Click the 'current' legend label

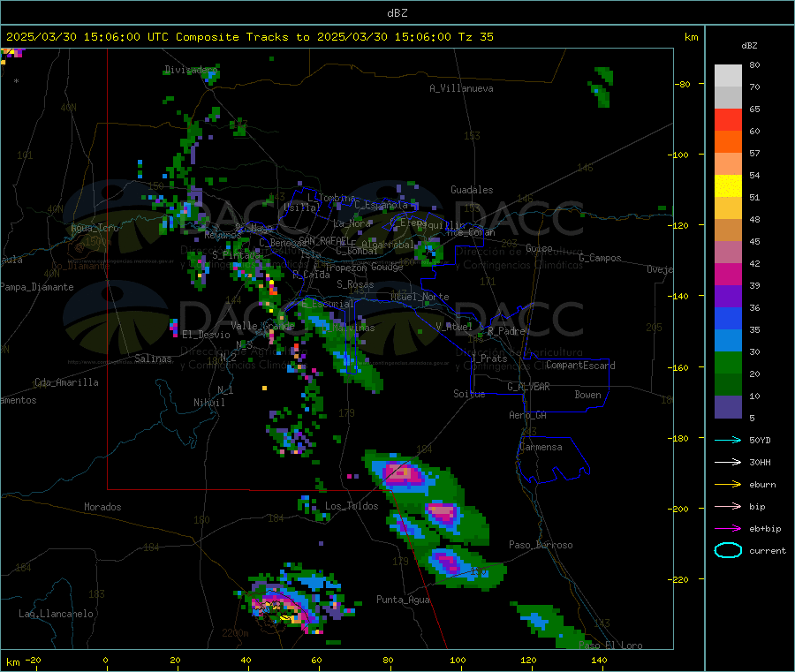point(767,550)
